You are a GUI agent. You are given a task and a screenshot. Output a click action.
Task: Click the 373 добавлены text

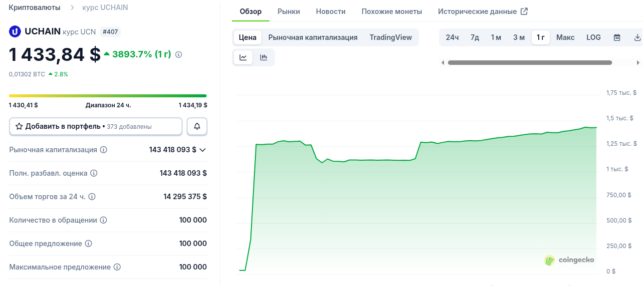pyautogui.click(x=129, y=127)
